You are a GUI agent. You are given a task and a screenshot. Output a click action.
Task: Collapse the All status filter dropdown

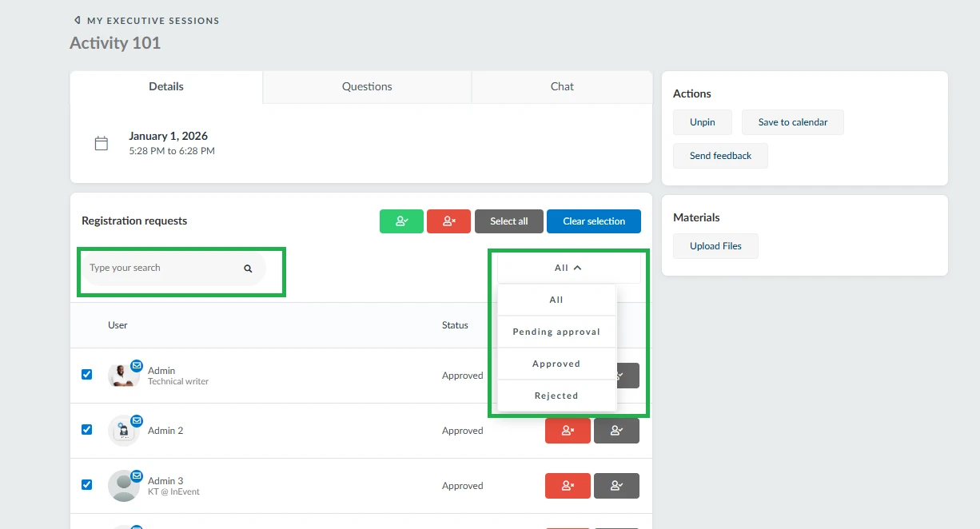click(x=568, y=268)
